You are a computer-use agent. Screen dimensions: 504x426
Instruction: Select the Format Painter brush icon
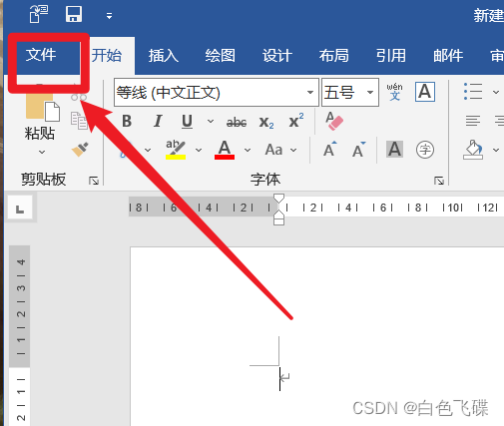point(80,150)
